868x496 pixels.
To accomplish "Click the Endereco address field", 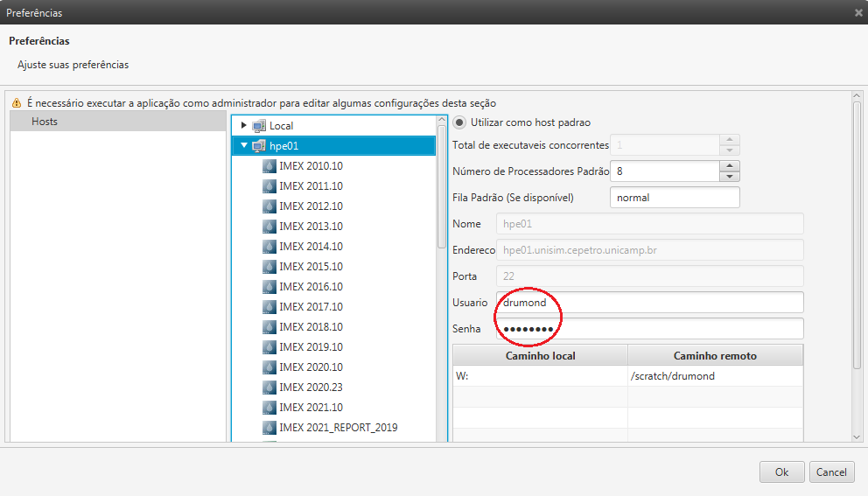I will (x=650, y=250).
